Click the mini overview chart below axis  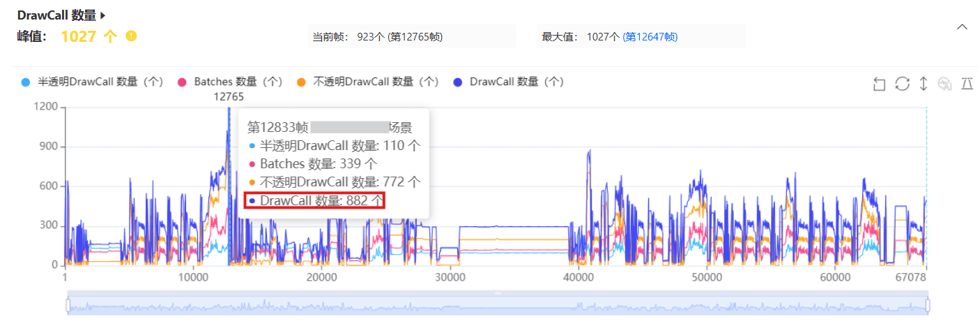pos(498,305)
